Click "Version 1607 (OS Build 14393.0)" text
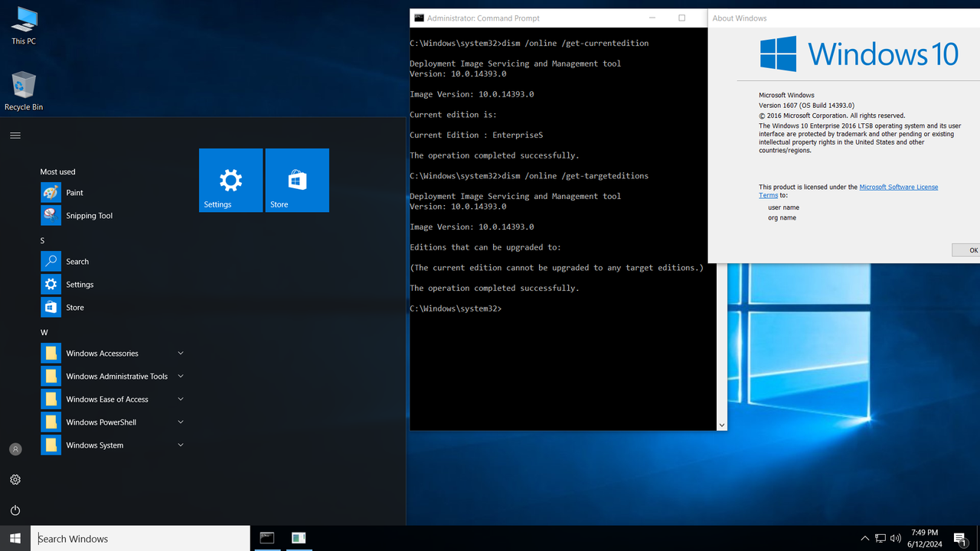This screenshot has width=980, height=551. coord(806,106)
